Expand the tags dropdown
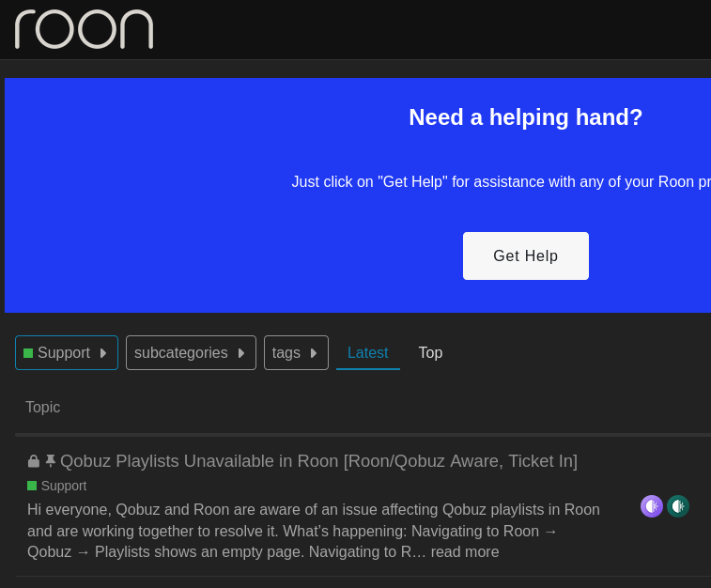 tap(296, 353)
